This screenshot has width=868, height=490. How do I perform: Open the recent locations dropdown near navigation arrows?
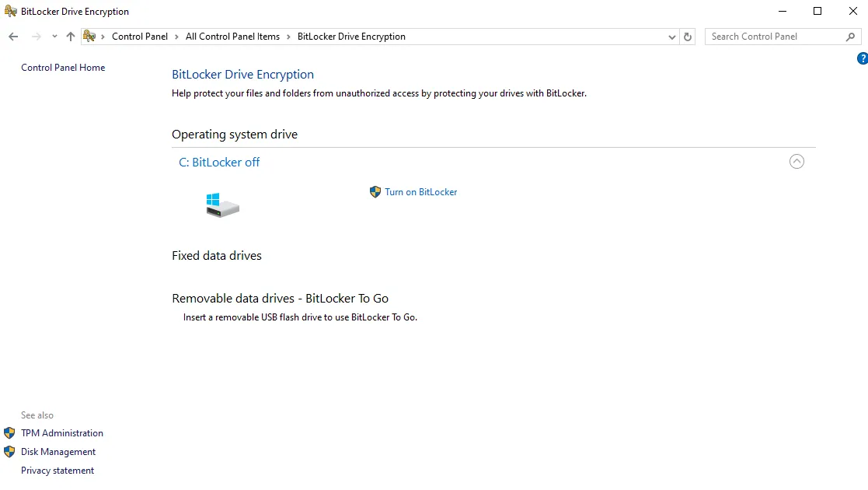(54, 36)
